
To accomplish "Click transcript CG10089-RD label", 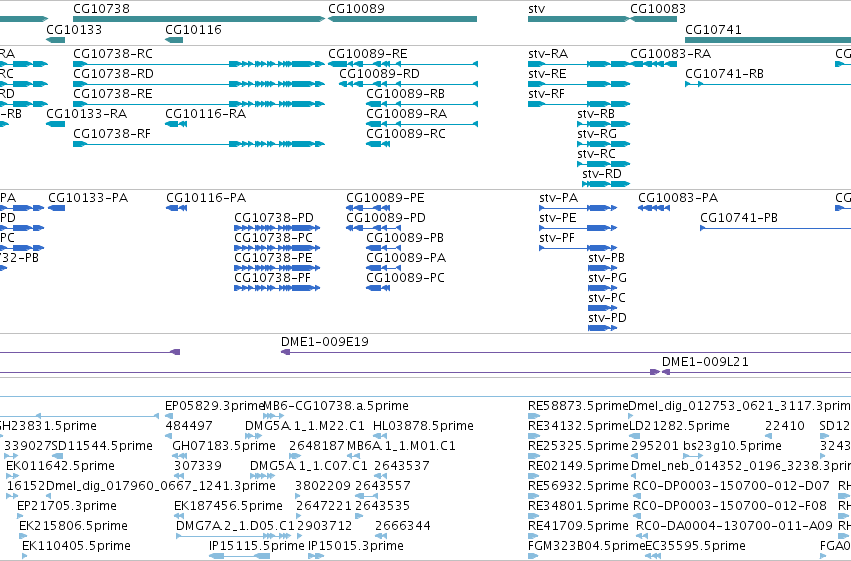I will tap(379, 74).
